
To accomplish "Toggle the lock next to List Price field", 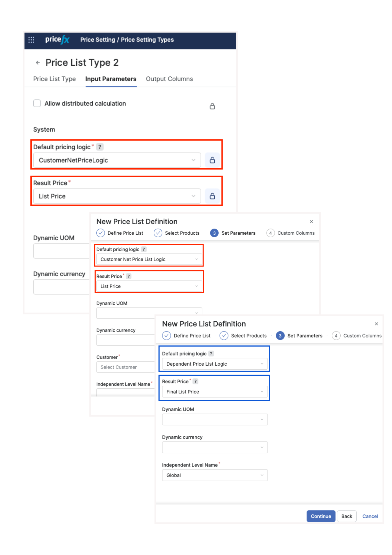I will tap(212, 196).
